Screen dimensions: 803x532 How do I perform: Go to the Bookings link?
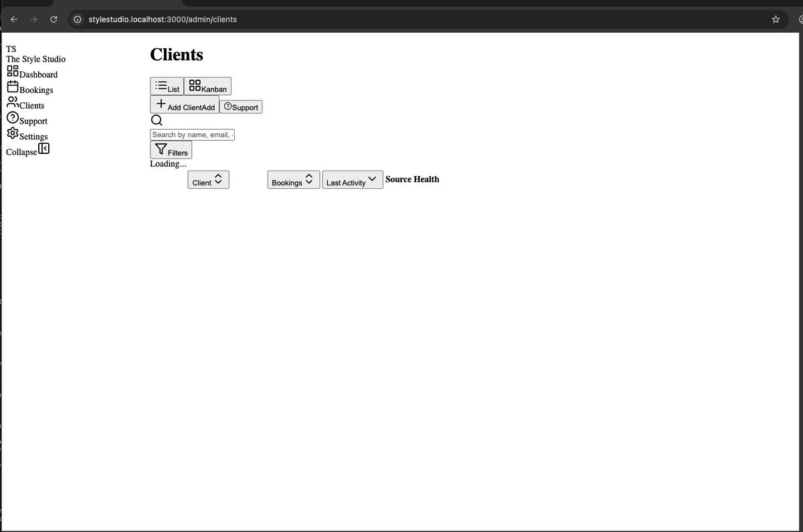click(x=36, y=90)
